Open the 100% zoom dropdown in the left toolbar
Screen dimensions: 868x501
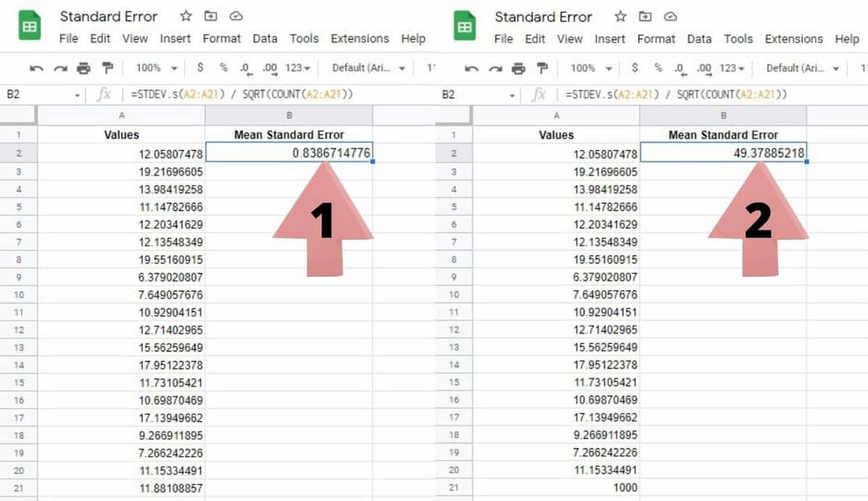(156, 68)
